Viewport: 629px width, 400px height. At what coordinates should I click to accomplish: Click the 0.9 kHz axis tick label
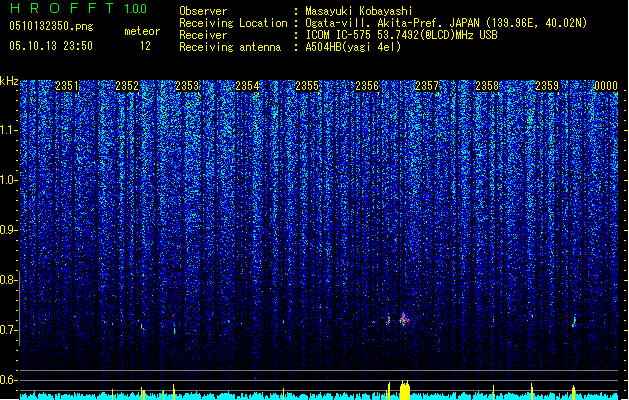pos(9,230)
